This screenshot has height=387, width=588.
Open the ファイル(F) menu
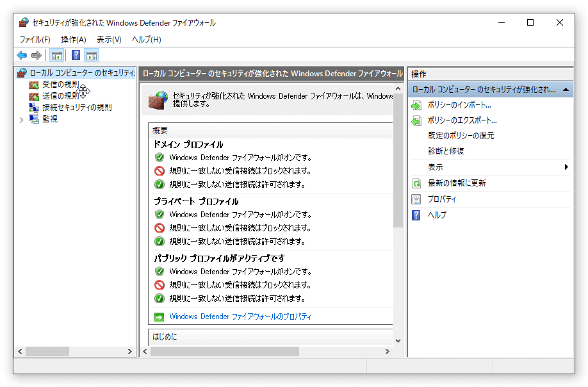click(x=35, y=40)
